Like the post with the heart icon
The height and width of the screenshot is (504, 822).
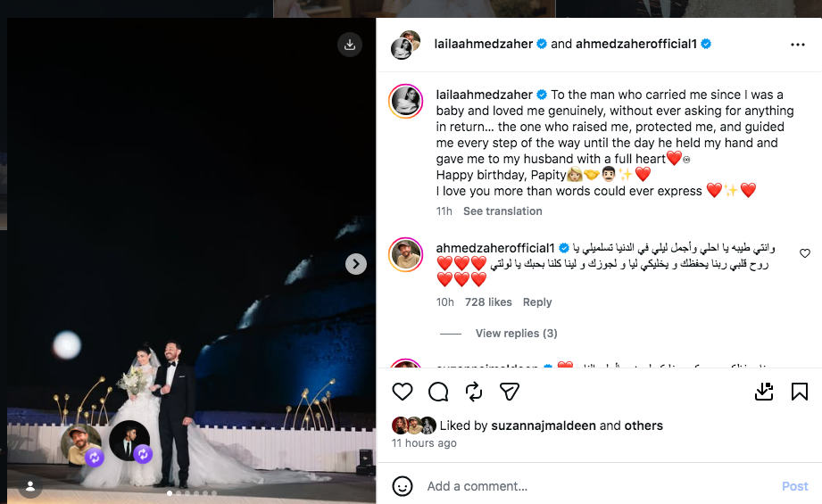[x=403, y=392]
